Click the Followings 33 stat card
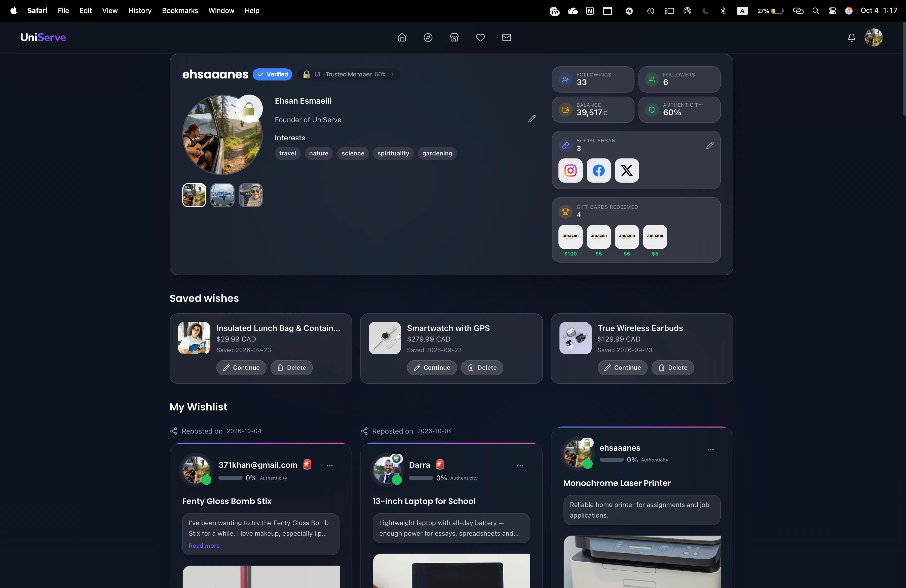The image size is (906, 588). tap(593, 79)
